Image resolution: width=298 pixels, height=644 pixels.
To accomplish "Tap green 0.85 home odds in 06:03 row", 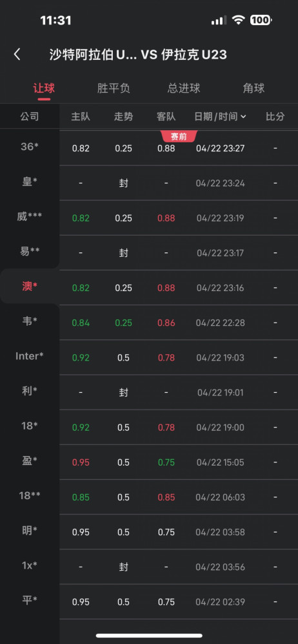I will (x=81, y=497).
